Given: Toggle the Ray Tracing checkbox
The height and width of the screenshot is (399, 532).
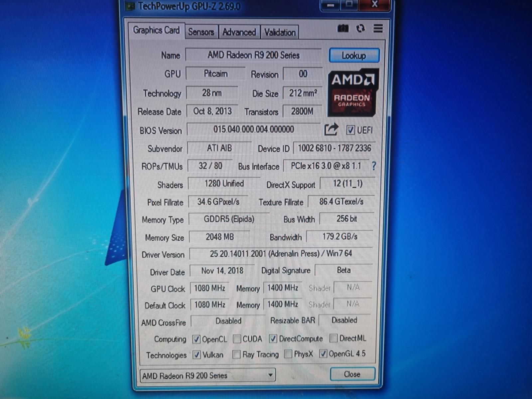Looking at the screenshot, I should coord(236,354).
